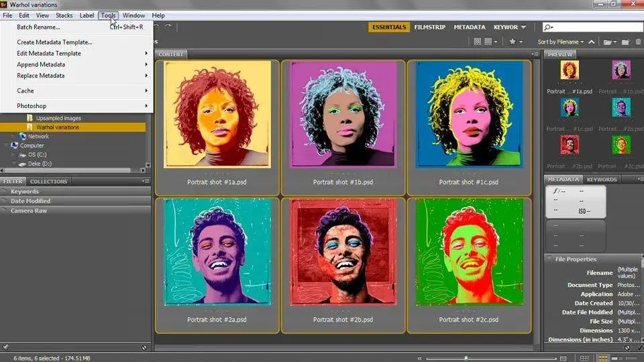Adjust the thumbnail size slider

click(466, 358)
